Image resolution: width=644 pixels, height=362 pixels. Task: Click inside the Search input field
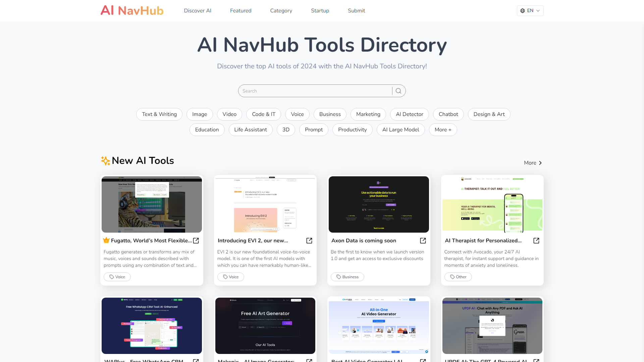pos(316,91)
